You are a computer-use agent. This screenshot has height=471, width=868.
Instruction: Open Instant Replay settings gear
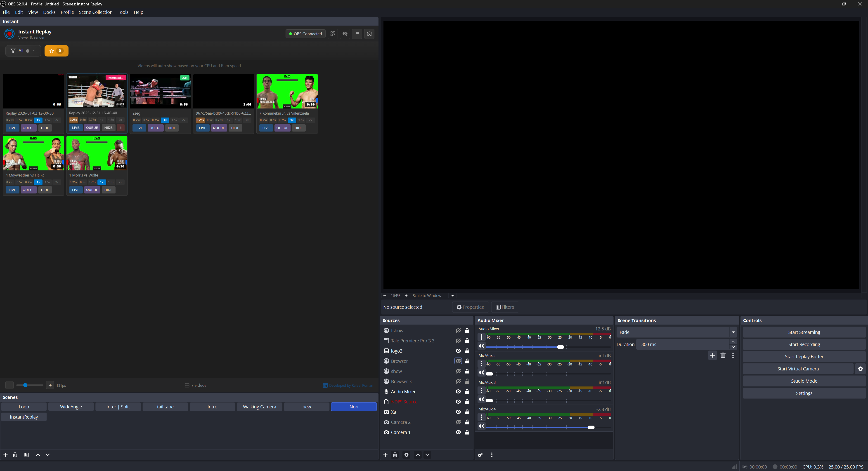coord(369,34)
